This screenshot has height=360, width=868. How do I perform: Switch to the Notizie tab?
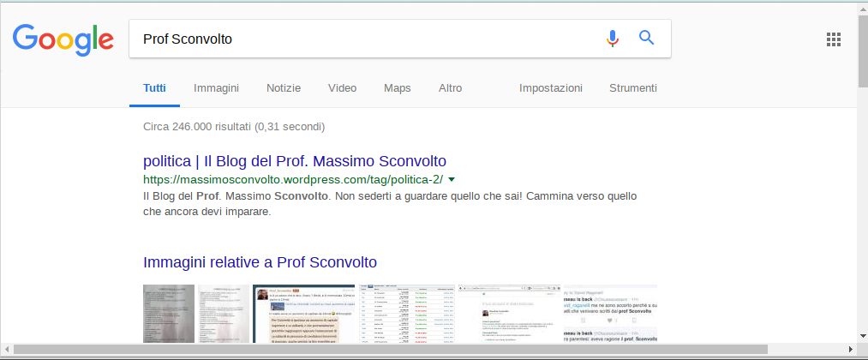click(284, 88)
